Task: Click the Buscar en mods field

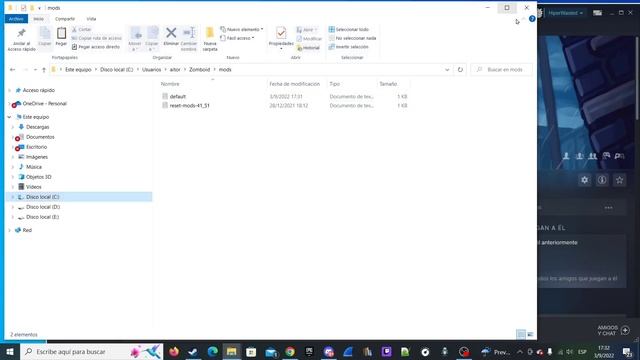Action: [502, 70]
